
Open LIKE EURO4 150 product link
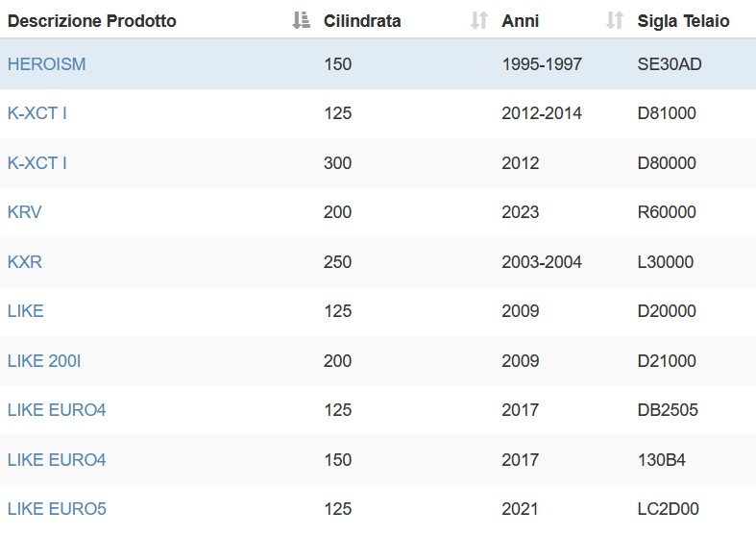57,460
